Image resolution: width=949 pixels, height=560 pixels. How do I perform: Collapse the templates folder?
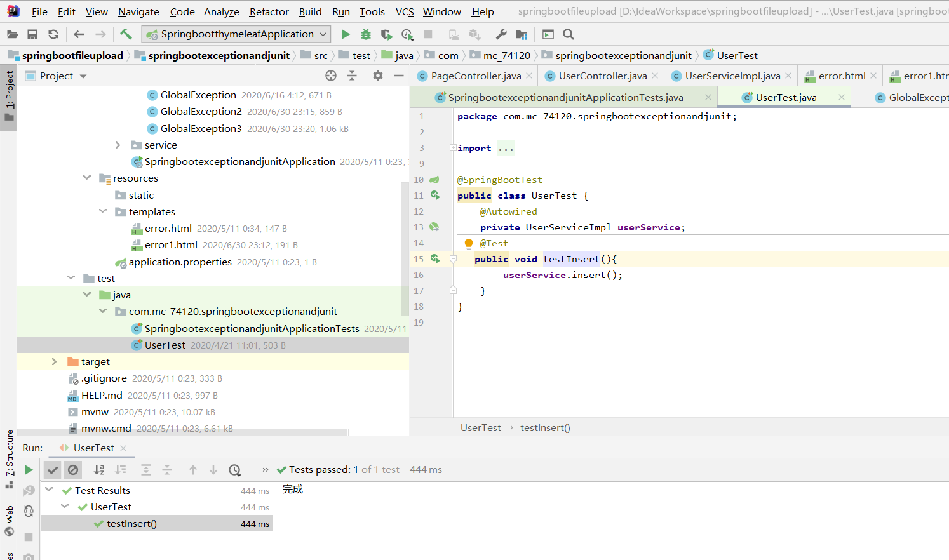coord(103,211)
